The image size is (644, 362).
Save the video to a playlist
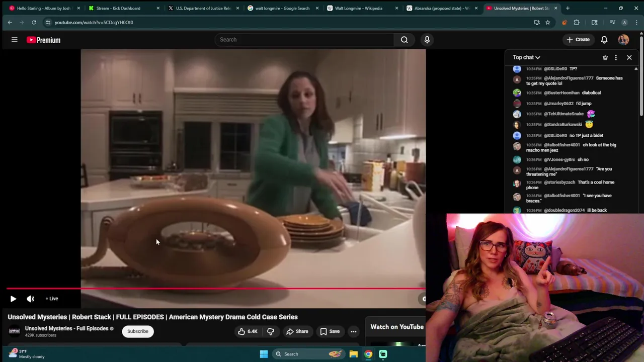click(x=330, y=331)
